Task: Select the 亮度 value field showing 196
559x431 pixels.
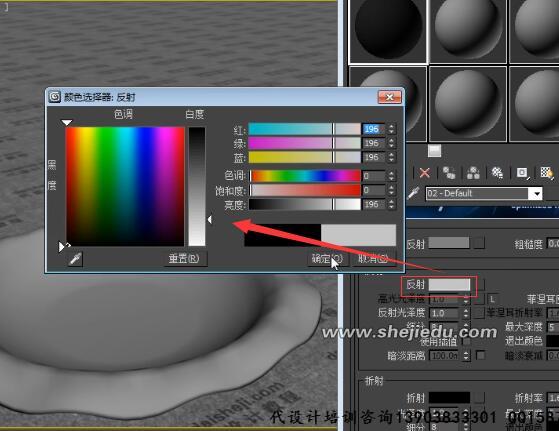Action: pos(373,204)
